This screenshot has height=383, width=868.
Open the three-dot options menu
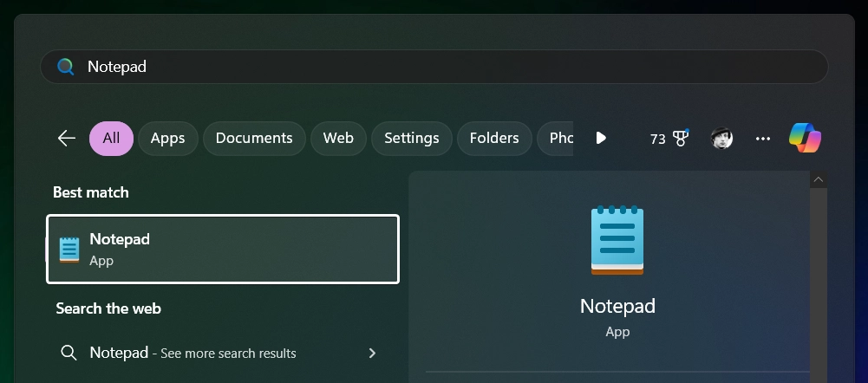pos(763,139)
